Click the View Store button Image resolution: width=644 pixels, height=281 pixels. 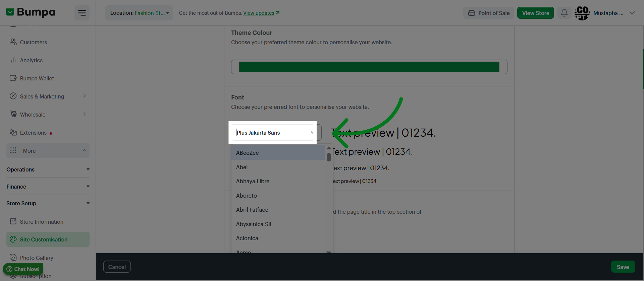click(536, 13)
